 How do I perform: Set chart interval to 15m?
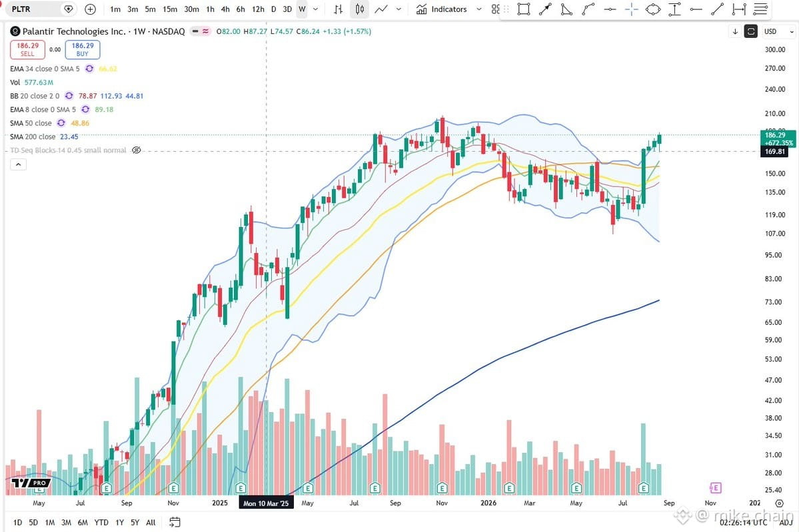pyautogui.click(x=170, y=9)
